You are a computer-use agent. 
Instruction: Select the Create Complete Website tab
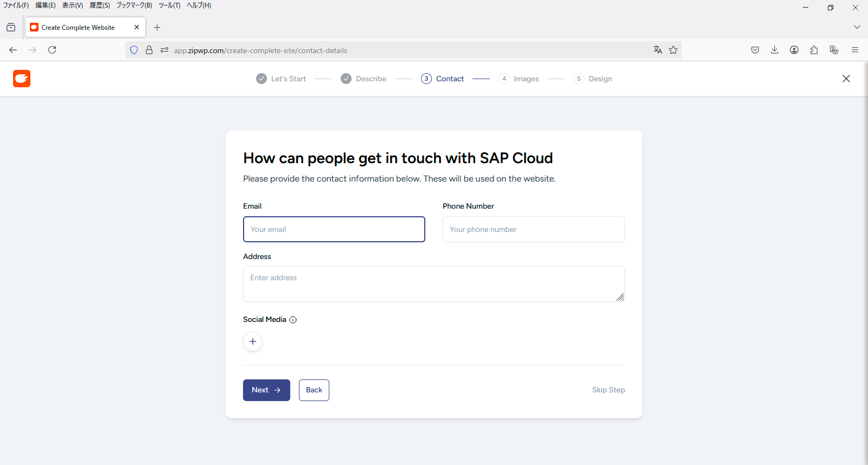click(x=85, y=27)
